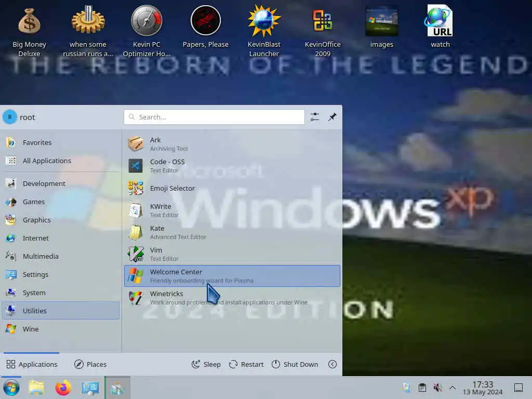Open the System category

(61, 292)
